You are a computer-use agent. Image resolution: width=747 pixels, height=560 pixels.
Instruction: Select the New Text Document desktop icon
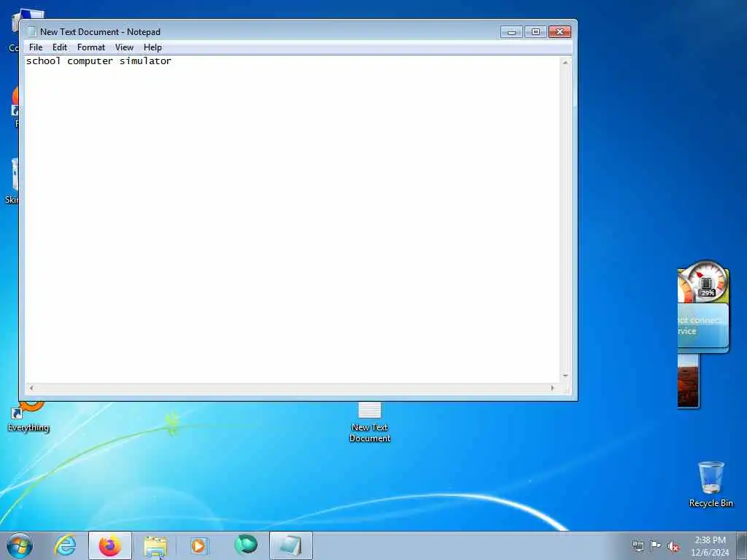[370, 422]
